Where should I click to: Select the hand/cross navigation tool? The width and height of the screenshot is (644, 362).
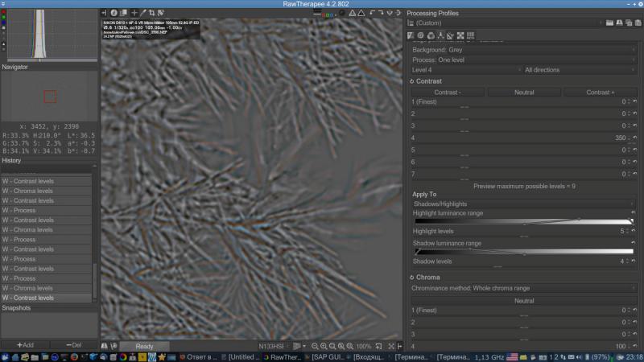(x=134, y=13)
